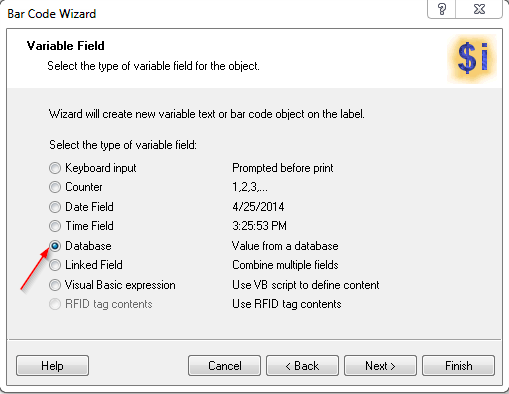
Task: Click the Finish button
Action: pos(458,366)
